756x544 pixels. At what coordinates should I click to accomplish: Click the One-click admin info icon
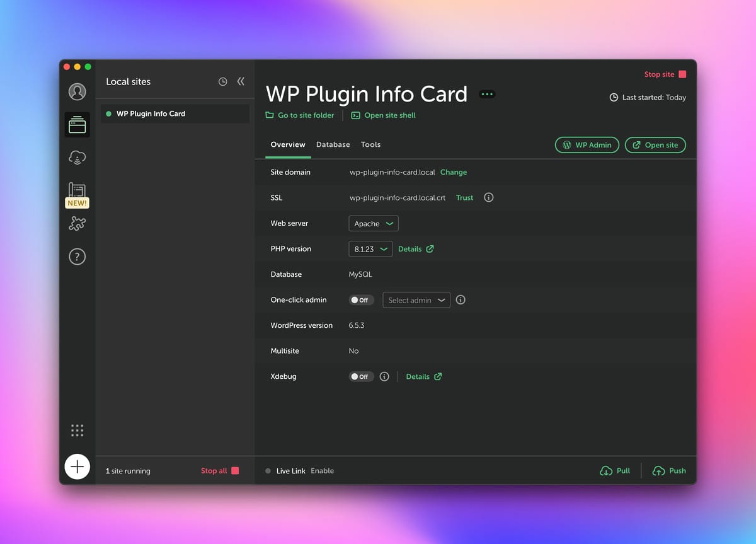461,300
